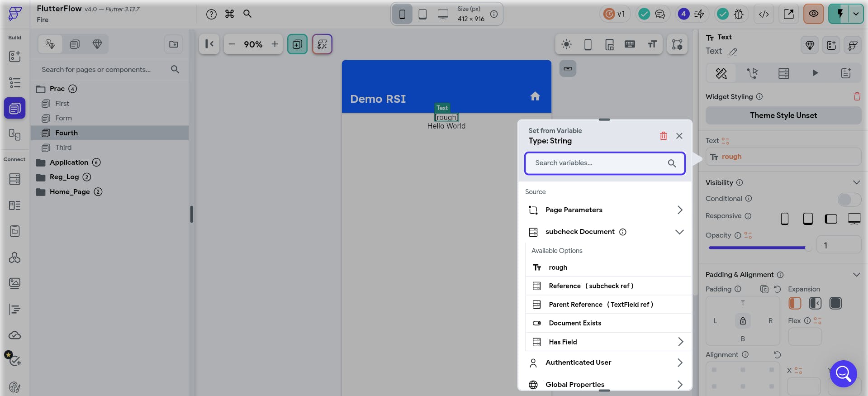
Task: Zoom in the canvas with plus
Action: tap(275, 44)
